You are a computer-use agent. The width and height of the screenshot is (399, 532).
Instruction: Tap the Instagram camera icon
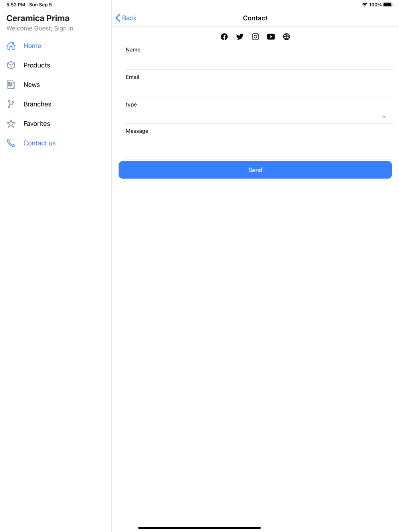[255, 37]
